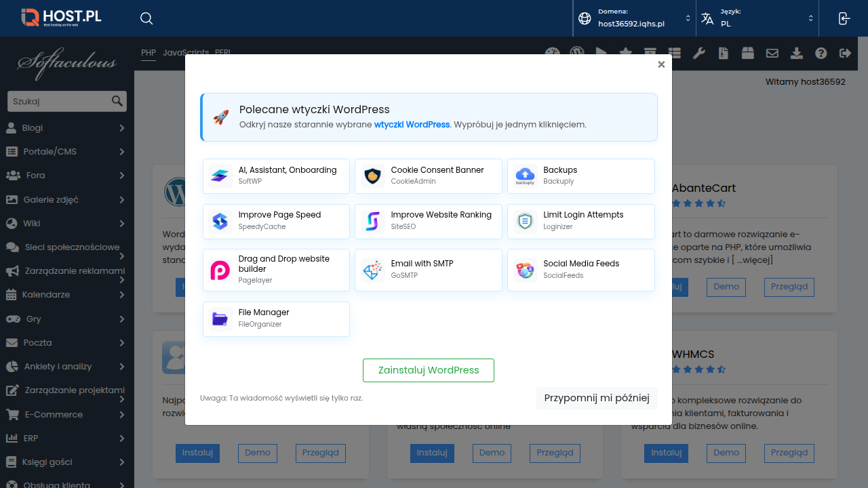
Task: Click the ERP bar chart icon
Action: (x=12, y=439)
